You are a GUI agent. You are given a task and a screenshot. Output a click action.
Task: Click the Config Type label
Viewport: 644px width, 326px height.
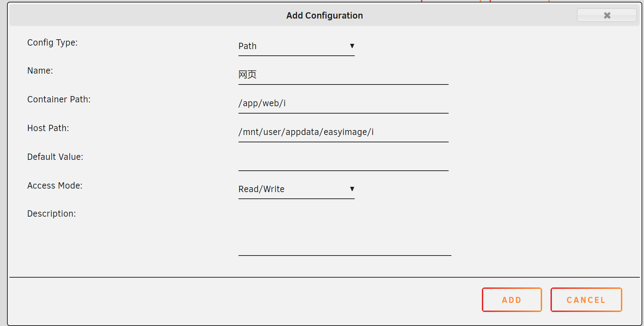(x=53, y=43)
